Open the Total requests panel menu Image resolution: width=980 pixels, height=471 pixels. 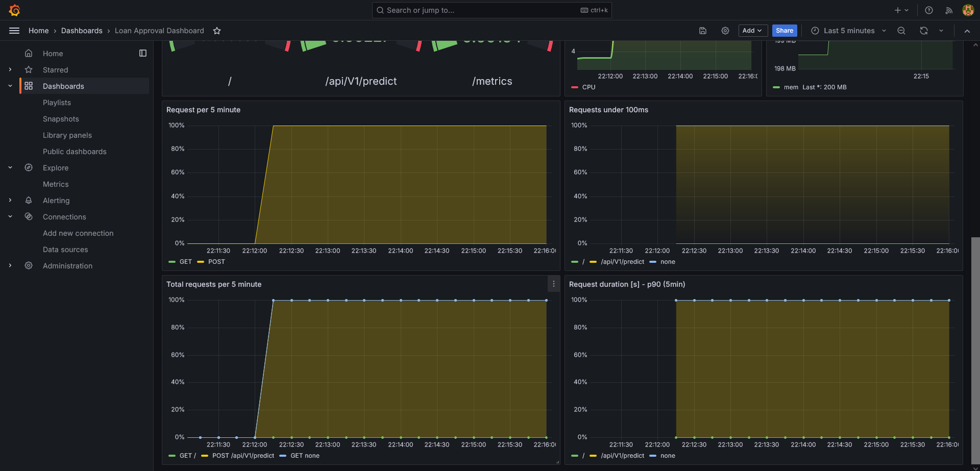[x=554, y=284]
